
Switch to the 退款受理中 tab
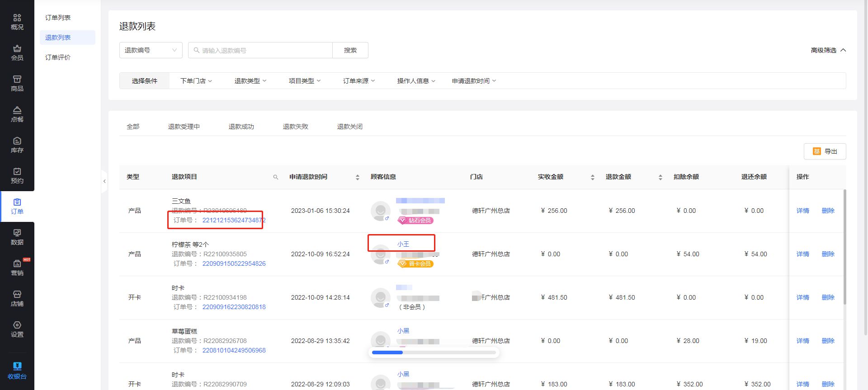pyautogui.click(x=184, y=127)
